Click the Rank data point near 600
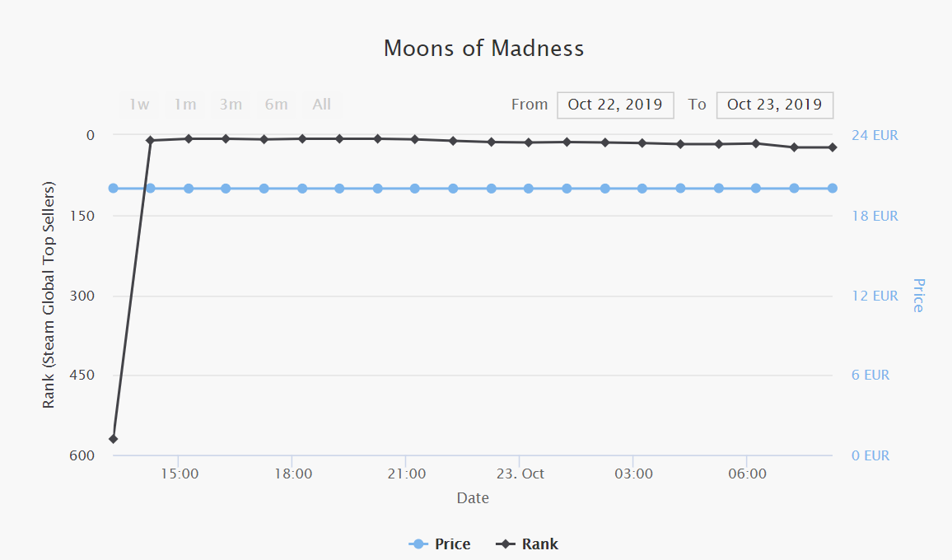This screenshot has height=560, width=952. point(114,439)
